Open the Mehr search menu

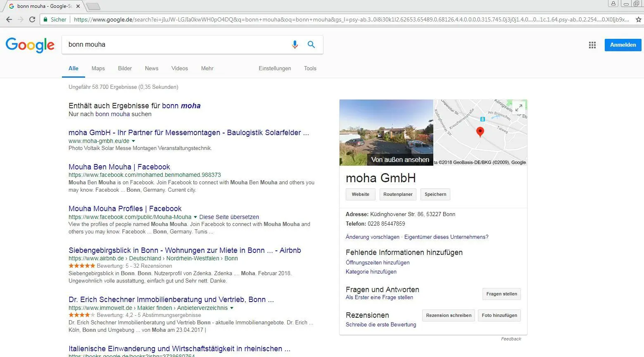tap(207, 69)
